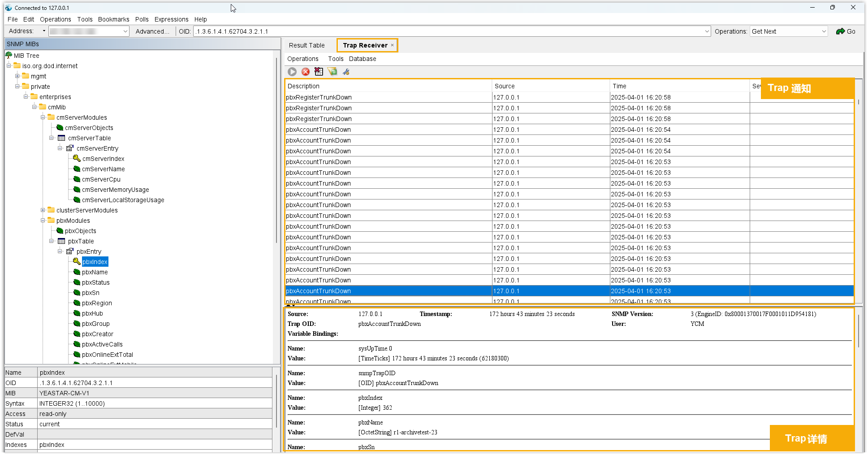Open the trap filter funnel icon
This screenshot has width=868, height=455.
333,72
